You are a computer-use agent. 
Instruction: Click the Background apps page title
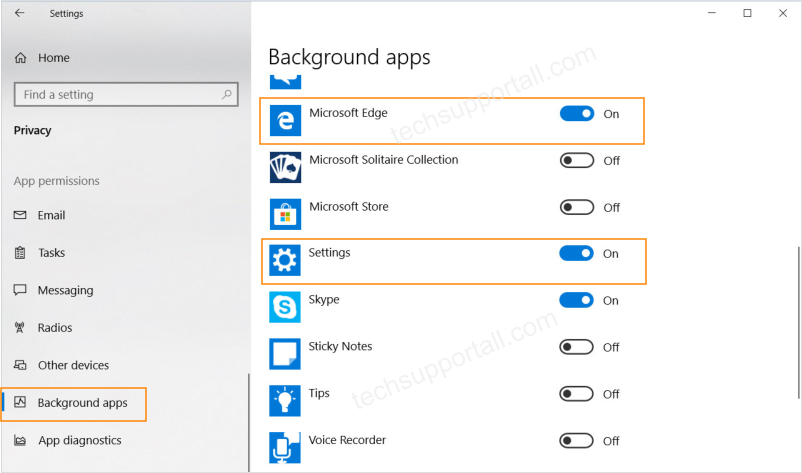[x=349, y=57]
